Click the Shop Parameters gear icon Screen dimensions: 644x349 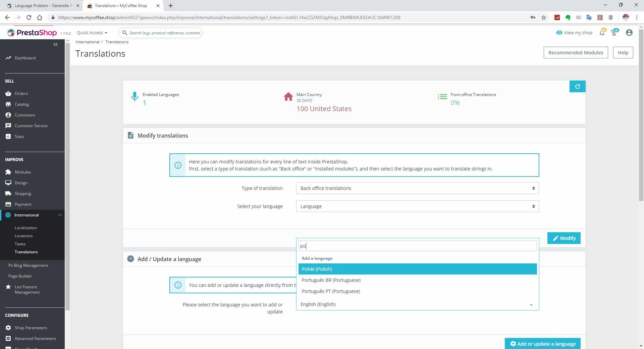pyautogui.click(x=8, y=328)
